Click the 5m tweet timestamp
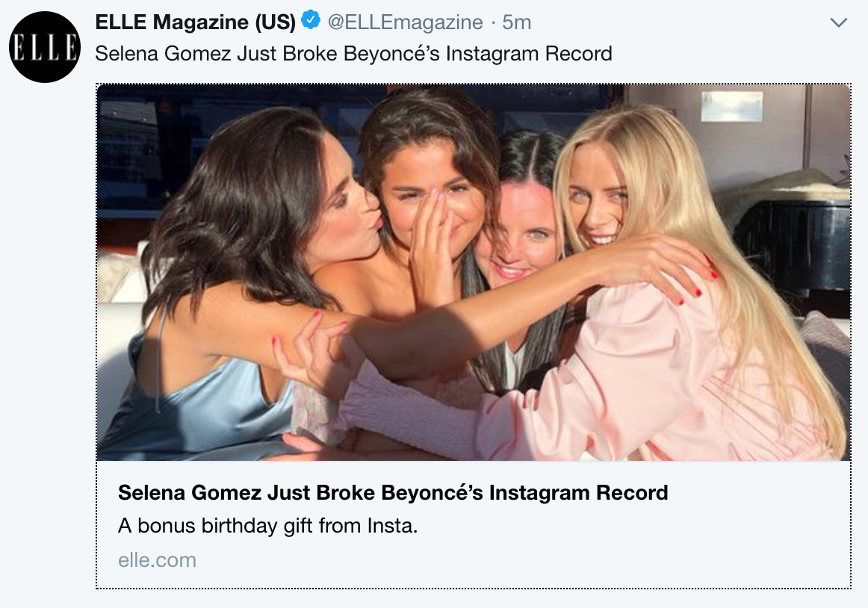 (x=517, y=23)
